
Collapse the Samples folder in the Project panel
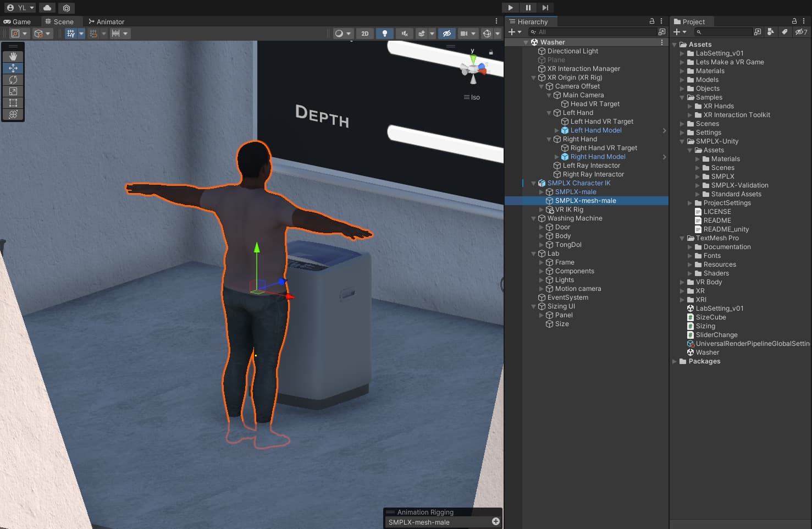(x=682, y=97)
